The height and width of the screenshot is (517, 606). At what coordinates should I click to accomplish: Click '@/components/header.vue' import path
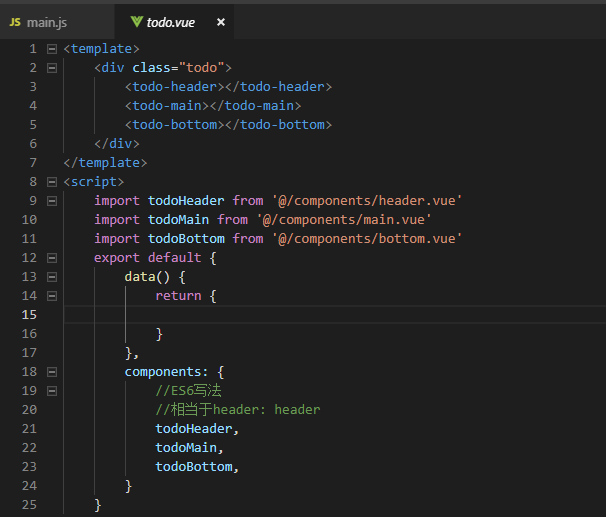point(366,201)
